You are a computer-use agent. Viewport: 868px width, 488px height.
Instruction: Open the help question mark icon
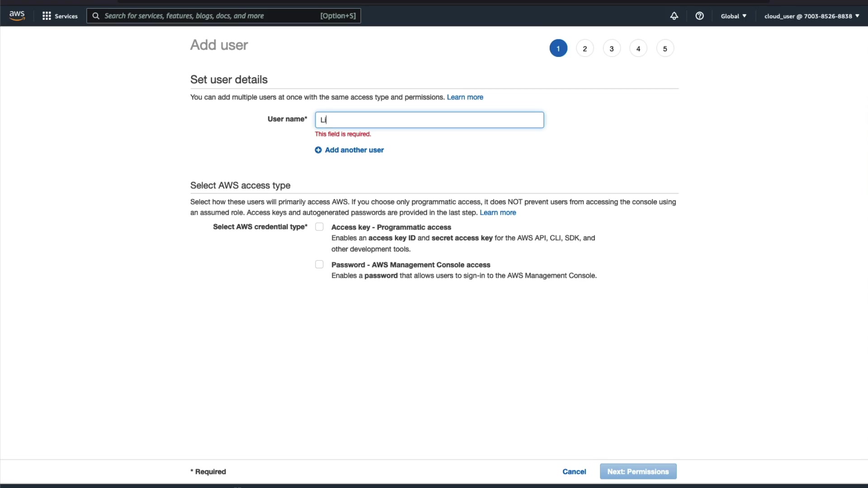click(x=699, y=16)
